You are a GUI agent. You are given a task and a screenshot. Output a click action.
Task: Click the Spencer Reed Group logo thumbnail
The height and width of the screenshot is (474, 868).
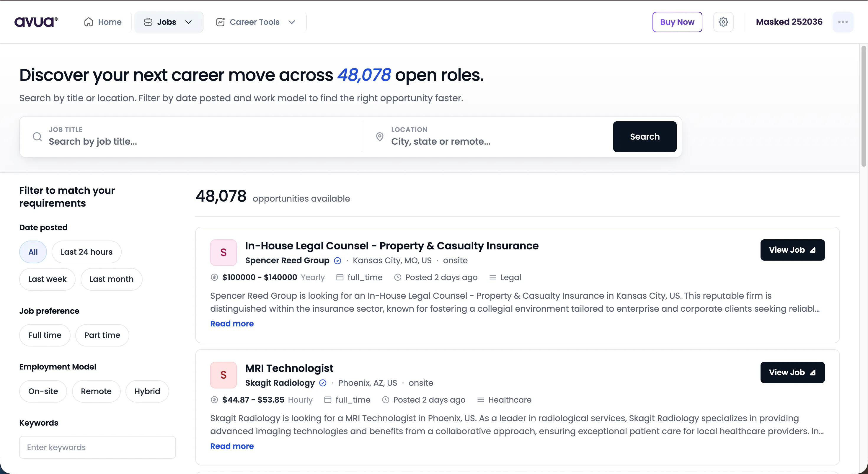coord(223,252)
